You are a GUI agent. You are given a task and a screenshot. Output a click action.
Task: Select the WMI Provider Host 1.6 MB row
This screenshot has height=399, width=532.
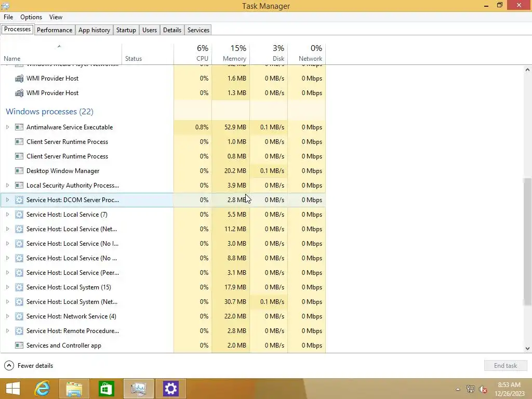(163, 78)
